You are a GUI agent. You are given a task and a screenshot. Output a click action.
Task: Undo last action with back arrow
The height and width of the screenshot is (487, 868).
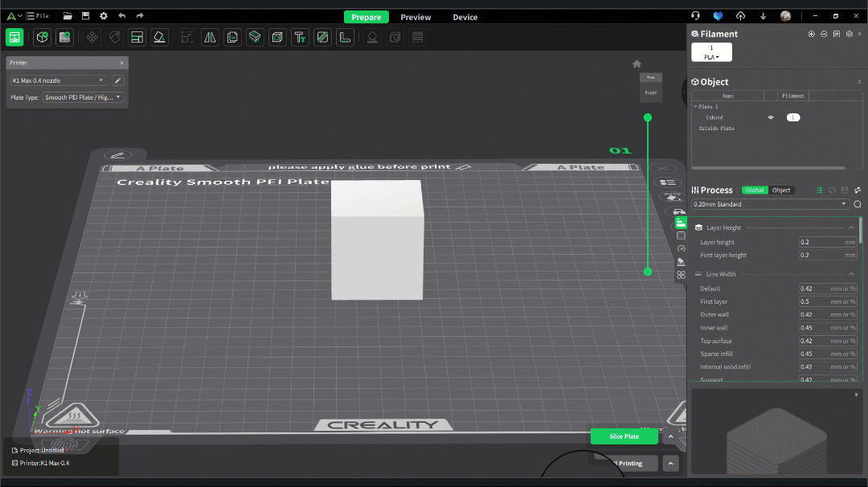pyautogui.click(x=122, y=16)
